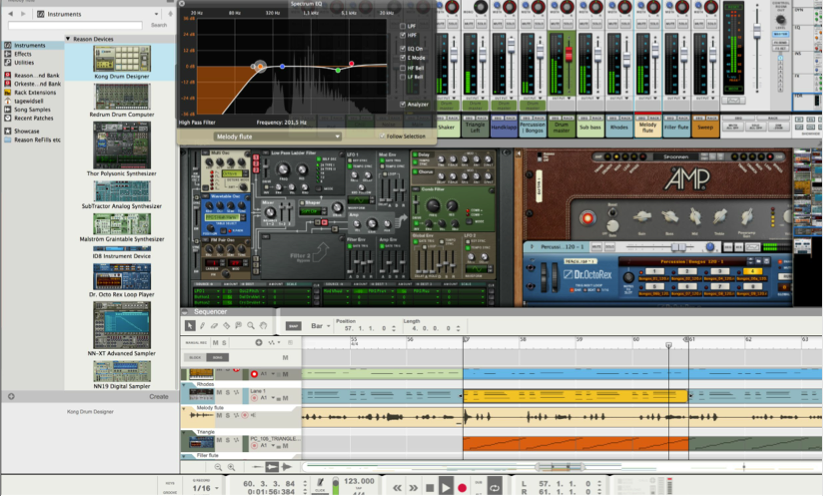Toggle the Follow Selection checkbox
Image resolution: width=823 pixels, height=496 pixels.
(382, 136)
